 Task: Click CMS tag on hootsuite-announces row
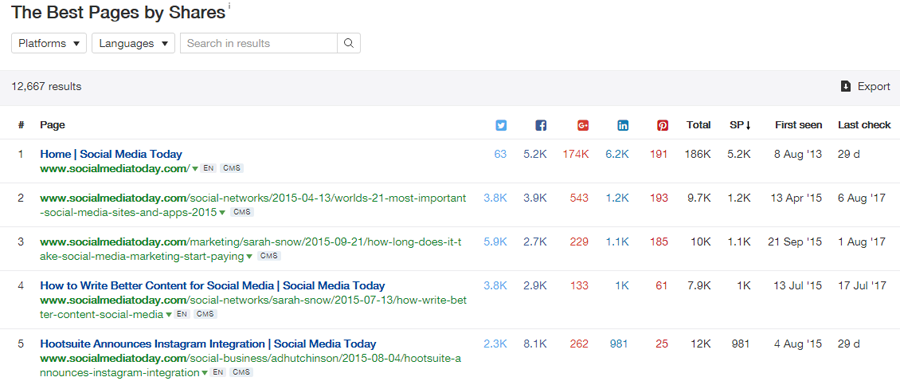click(x=241, y=372)
